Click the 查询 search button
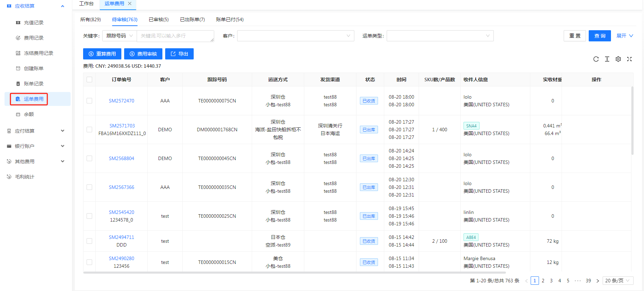The height and width of the screenshot is (291, 644). pos(600,36)
